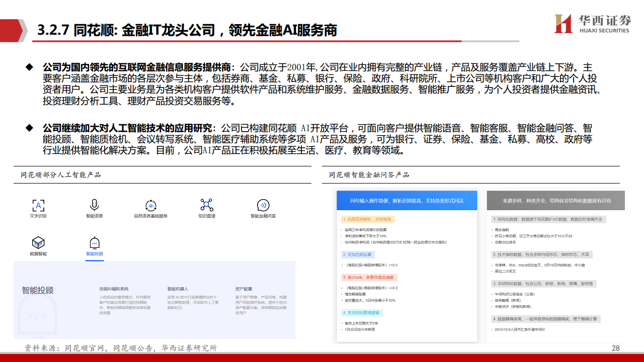Select the gray label 3. 非结构化数据
644x362 pixels.
(x=543, y=284)
